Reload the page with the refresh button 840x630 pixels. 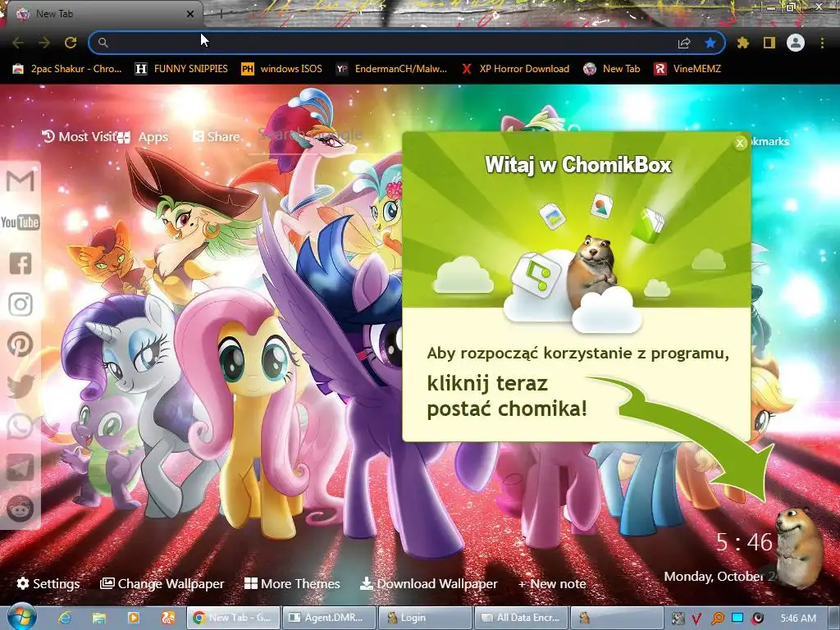[x=71, y=43]
